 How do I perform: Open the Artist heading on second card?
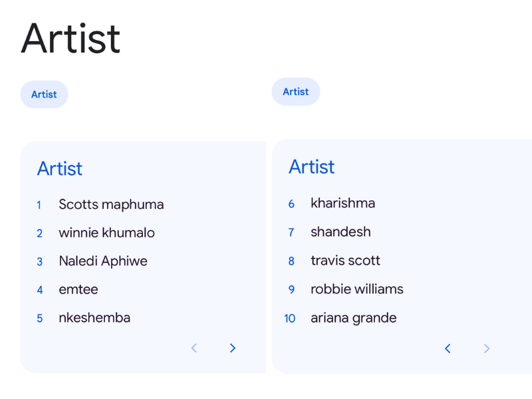pos(311,167)
